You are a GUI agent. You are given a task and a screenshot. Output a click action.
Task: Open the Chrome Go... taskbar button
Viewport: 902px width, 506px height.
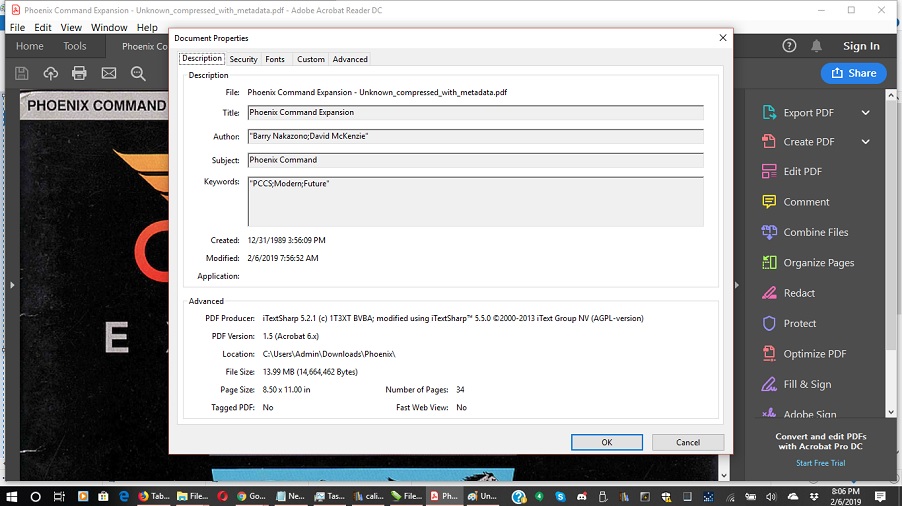click(x=252, y=496)
